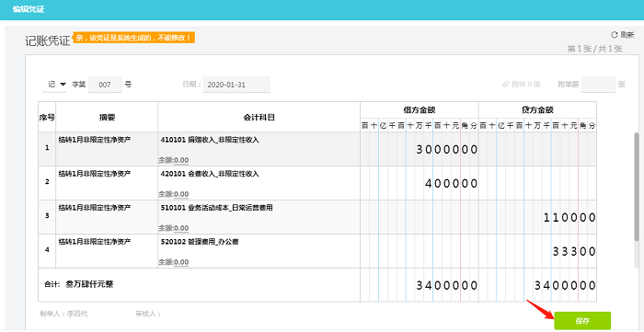Click the orange system-generated voucher notice
Screen dimensions: 644x332
tap(133, 38)
